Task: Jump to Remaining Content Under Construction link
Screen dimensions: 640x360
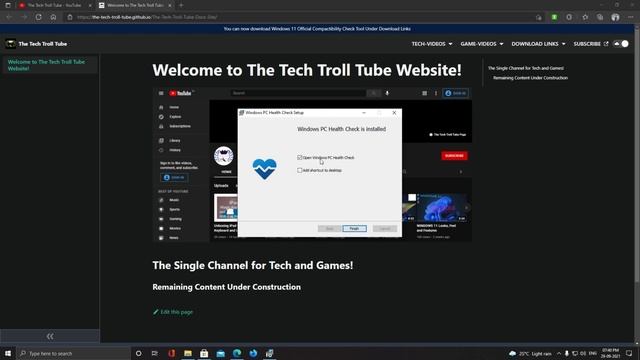Action: (530, 78)
